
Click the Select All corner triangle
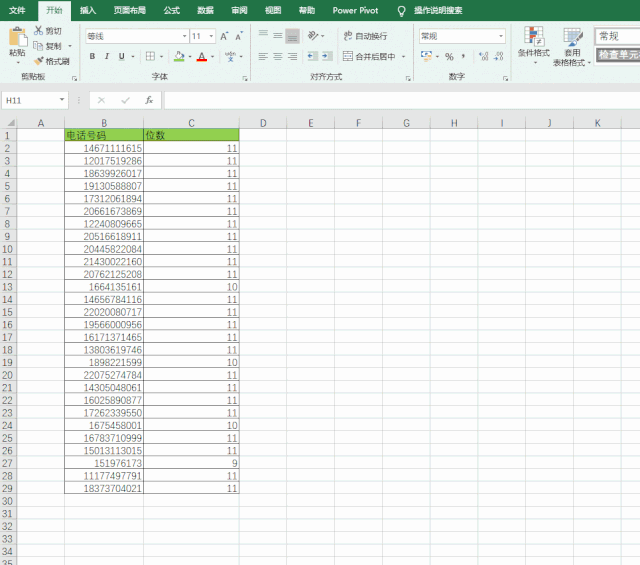click(x=10, y=123)
